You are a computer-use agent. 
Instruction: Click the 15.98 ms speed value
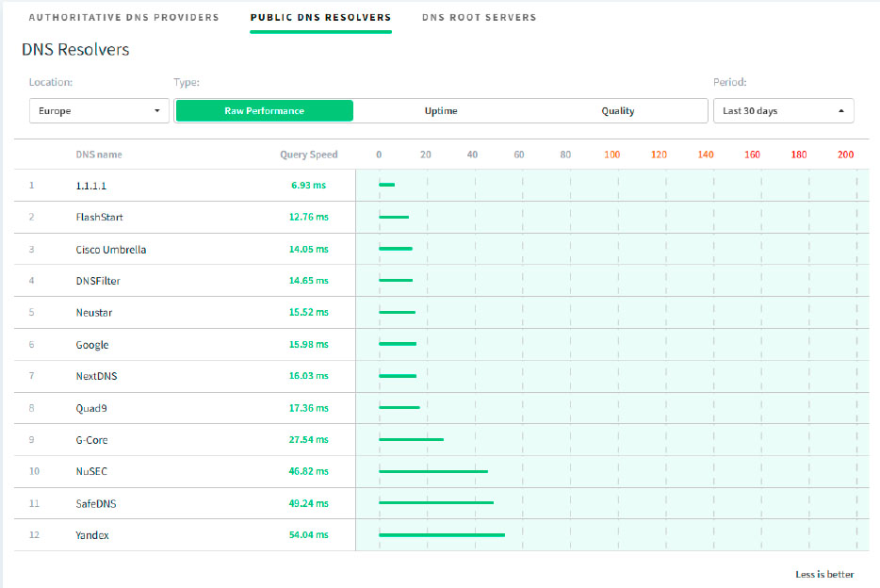(x=309, y=344)
